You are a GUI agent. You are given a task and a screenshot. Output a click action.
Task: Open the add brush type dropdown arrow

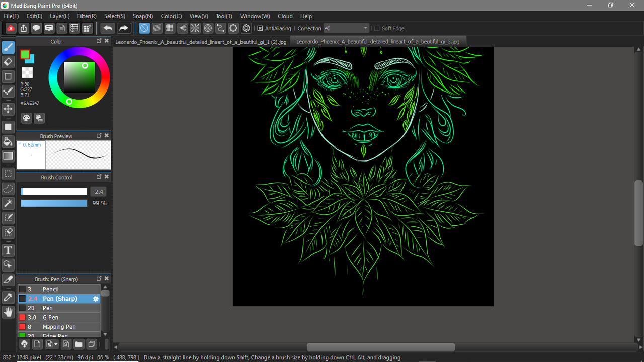pyautogui.click(x=55, y=344)
